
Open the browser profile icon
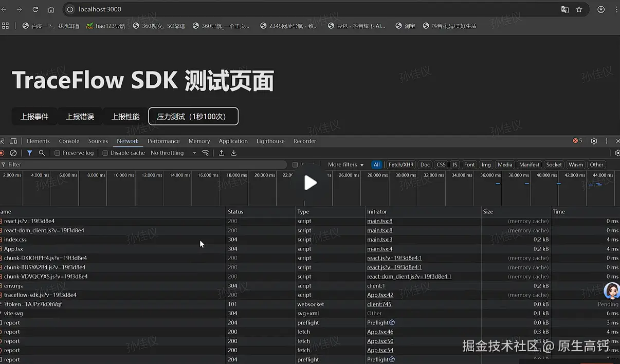point(601,9)
